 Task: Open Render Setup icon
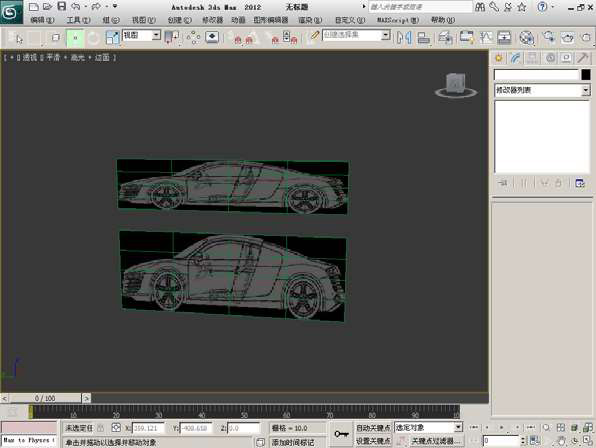549,38
